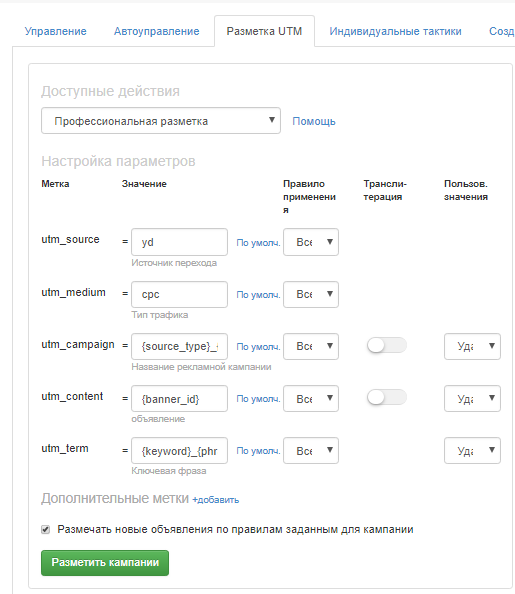The width and height of the screenshot is (515, 594).
Task: Click the utm_medium value field with cpc
Action: point(179,294)
